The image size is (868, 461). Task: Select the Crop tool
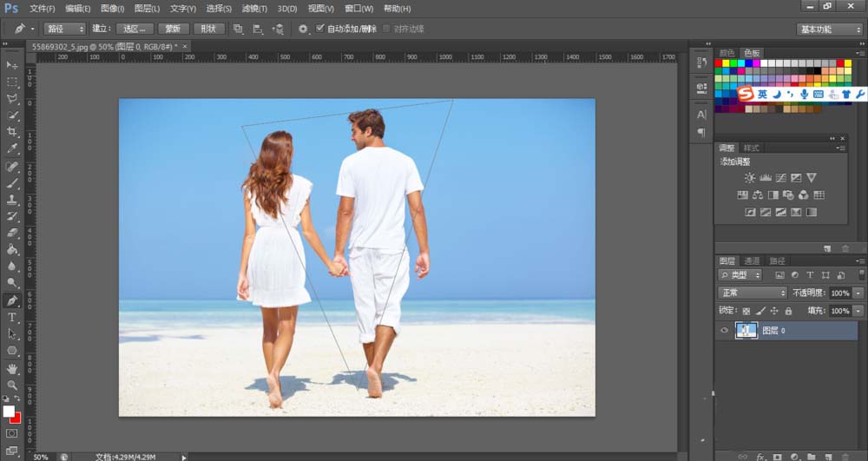click(12, 132)
